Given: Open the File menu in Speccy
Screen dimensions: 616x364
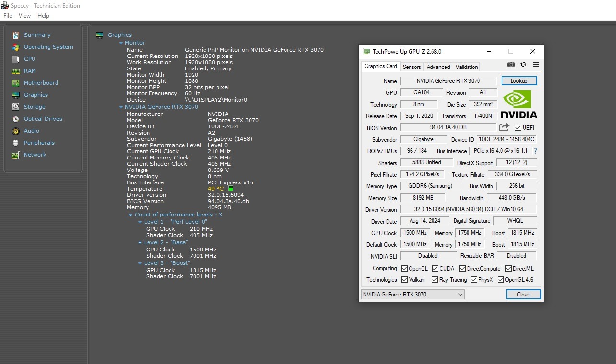Looking at the screenshot, I should (8, 16).
